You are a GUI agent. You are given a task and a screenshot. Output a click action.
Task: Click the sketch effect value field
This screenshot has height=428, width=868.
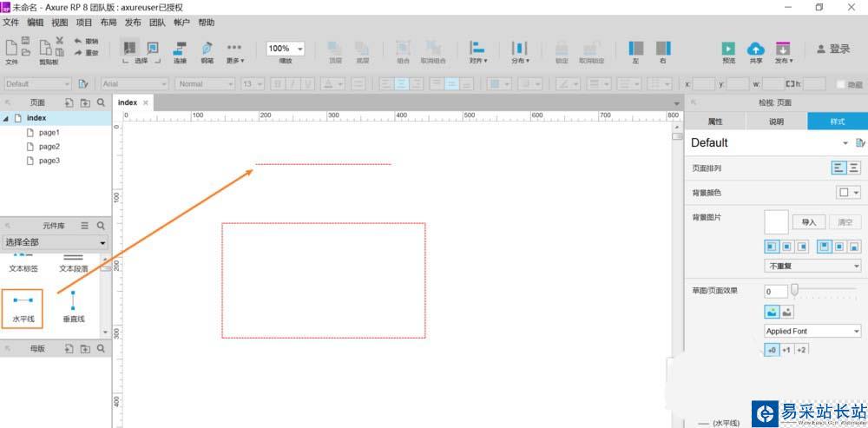tap(775, 291)
